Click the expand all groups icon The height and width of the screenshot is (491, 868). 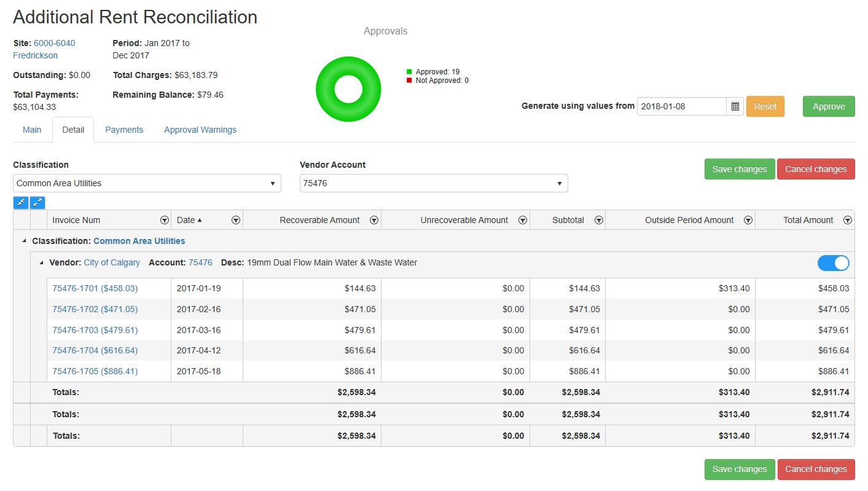[x=37, y=202]
